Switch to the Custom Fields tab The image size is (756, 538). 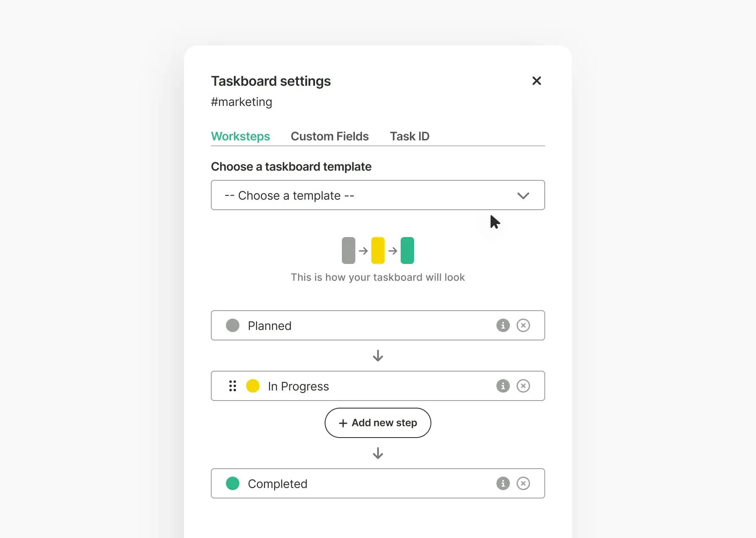point(329,136)
